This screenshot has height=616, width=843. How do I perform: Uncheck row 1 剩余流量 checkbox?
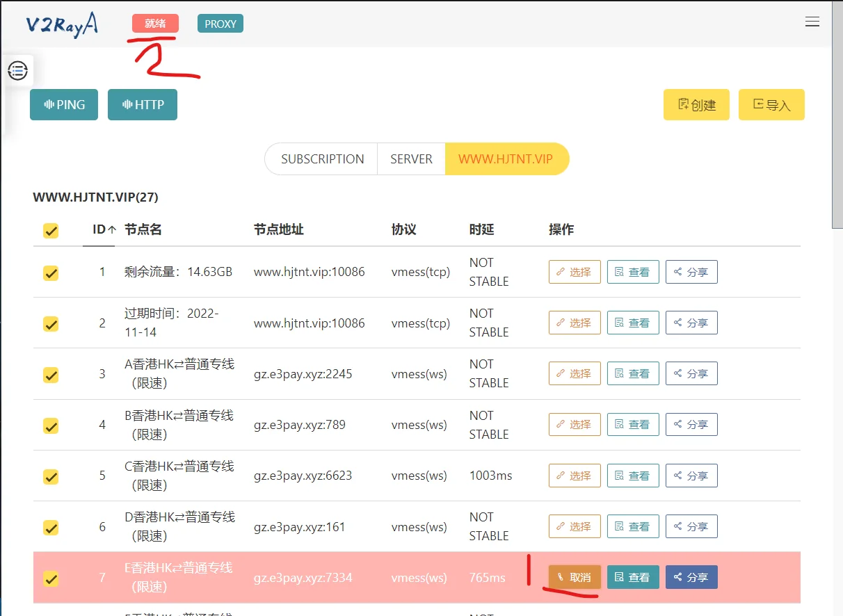tap(51, 273)
